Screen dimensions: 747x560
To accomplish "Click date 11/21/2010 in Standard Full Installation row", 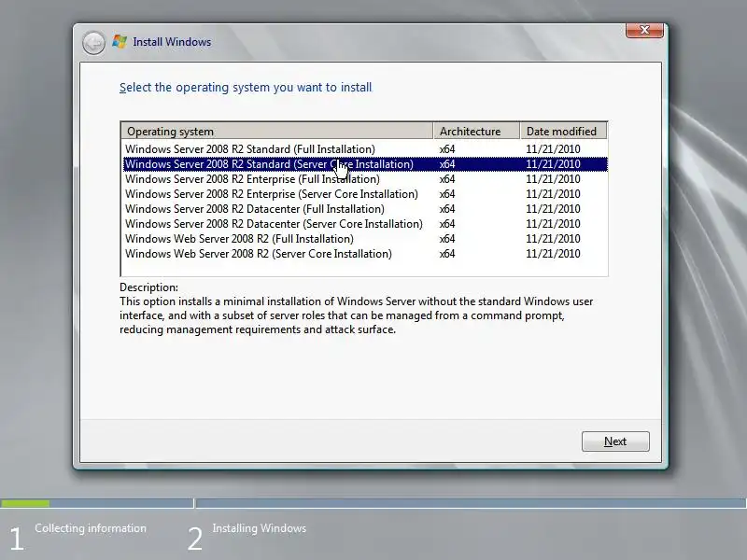I will point(553,149).
